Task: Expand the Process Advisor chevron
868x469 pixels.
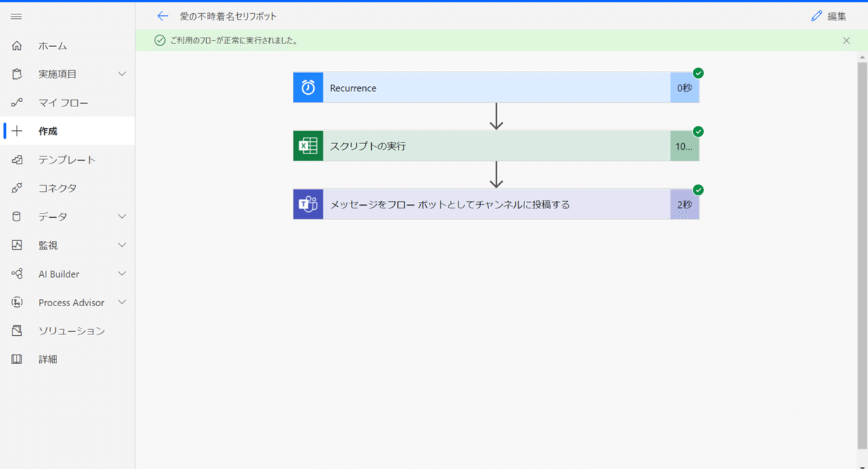Action: tap(122, 302)
